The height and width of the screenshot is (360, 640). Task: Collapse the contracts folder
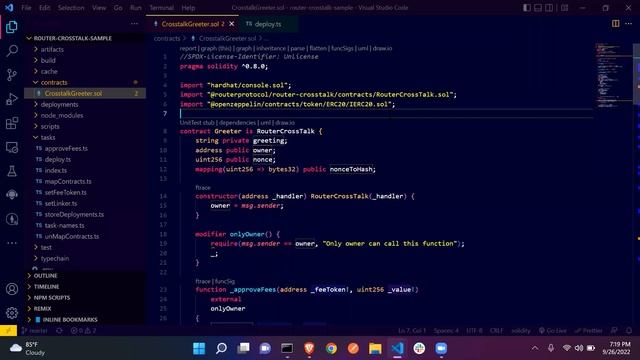point(53,82)
